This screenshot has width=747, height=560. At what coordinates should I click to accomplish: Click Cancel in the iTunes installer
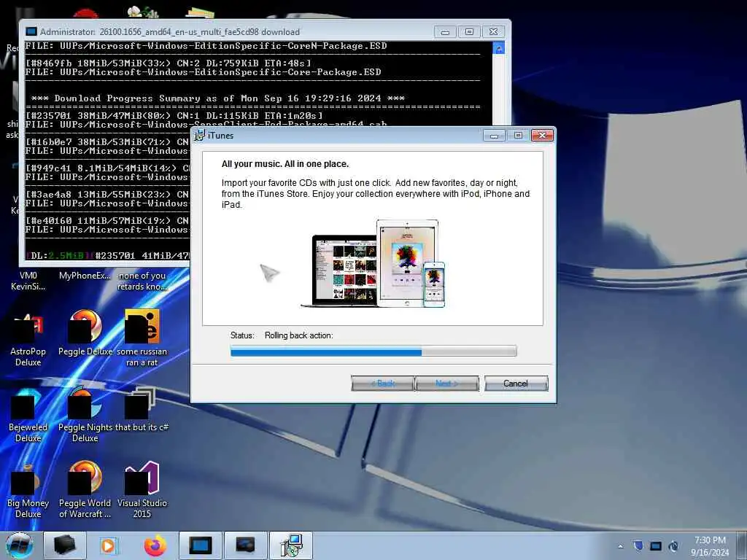[x=516, y=384]
